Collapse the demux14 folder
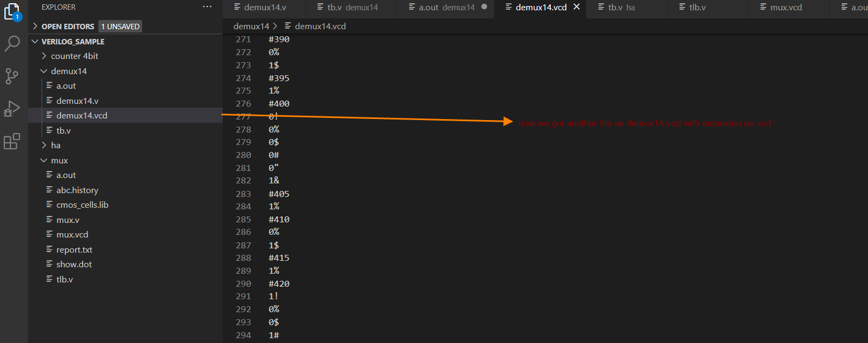 point(44,71)
